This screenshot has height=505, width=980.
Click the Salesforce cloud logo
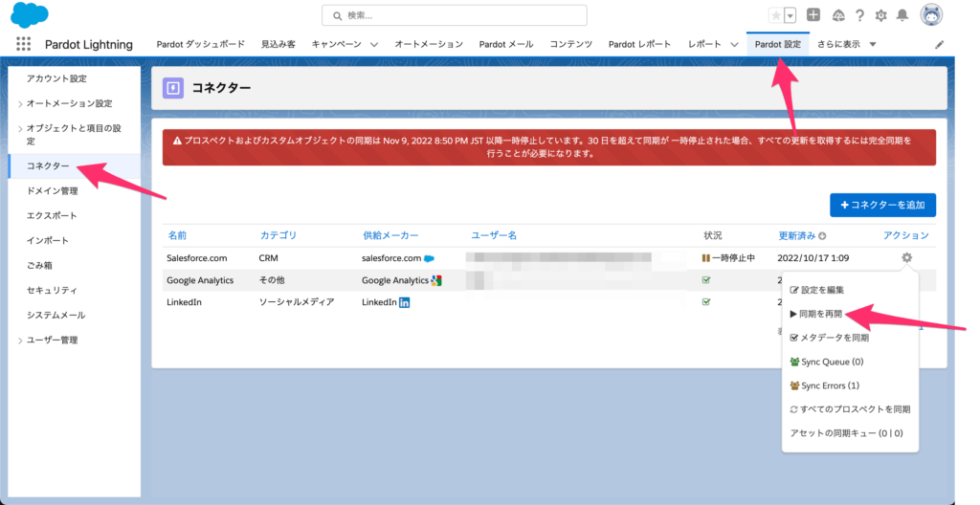click(x=30, y=15)
